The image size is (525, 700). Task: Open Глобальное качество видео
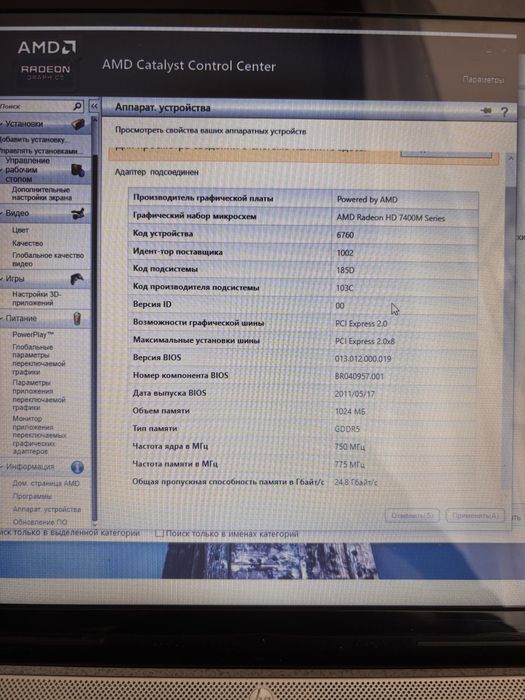48,259
